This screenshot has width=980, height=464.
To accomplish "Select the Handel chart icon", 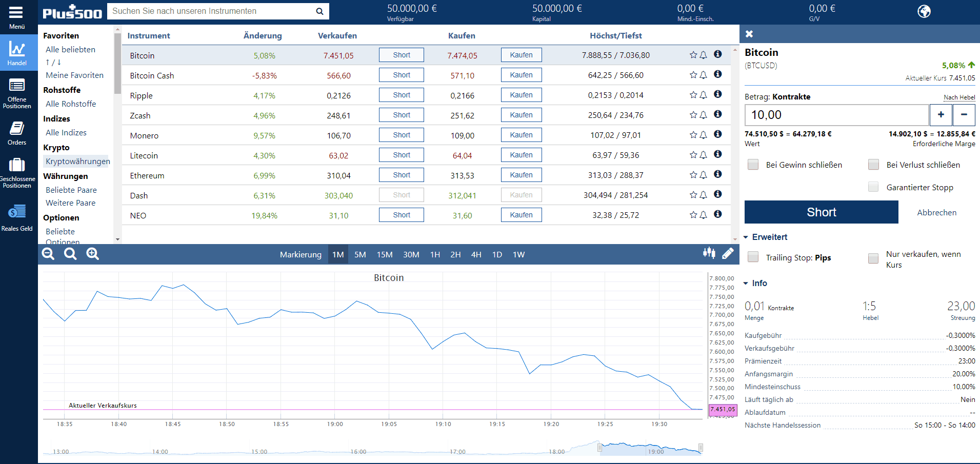I will pyautogui.click(x=17, y=49).
